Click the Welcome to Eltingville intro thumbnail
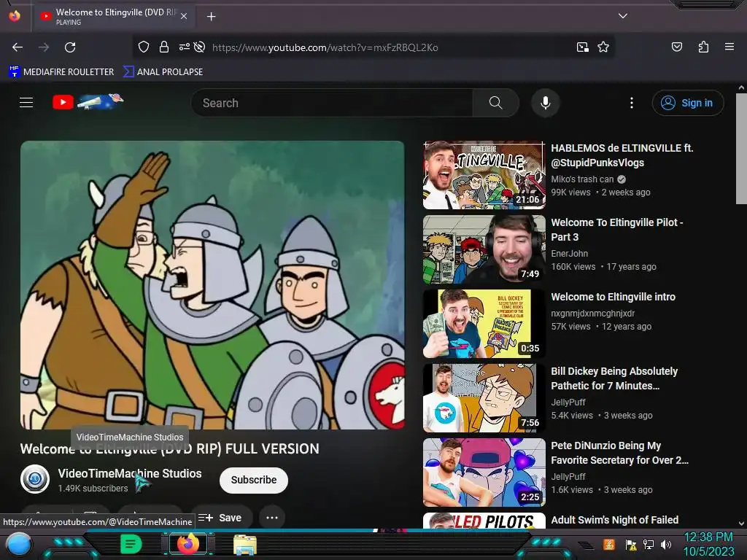 pyautogui.click(x=484, y=324)
